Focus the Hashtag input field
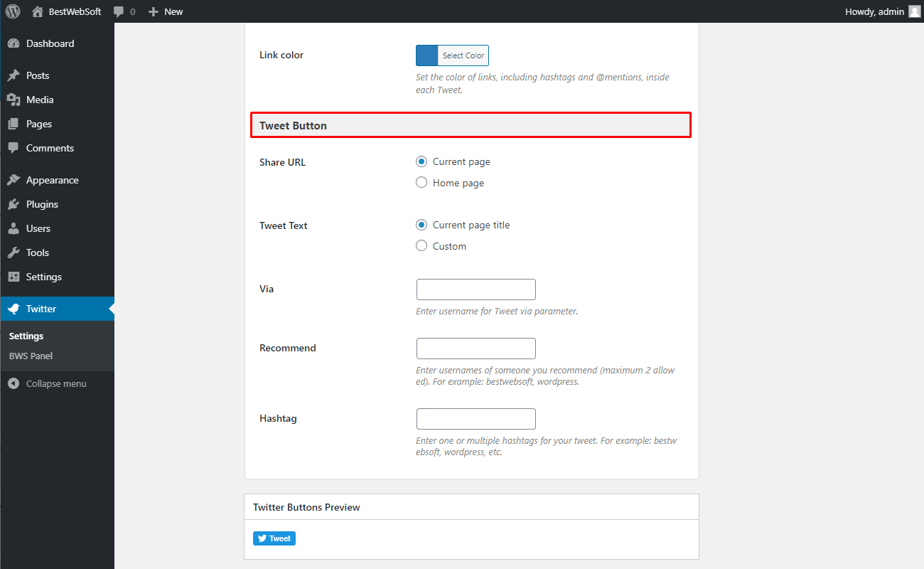The width and height of the screenshot is (924, 569). pyautogui.click(x=476, y=419)
